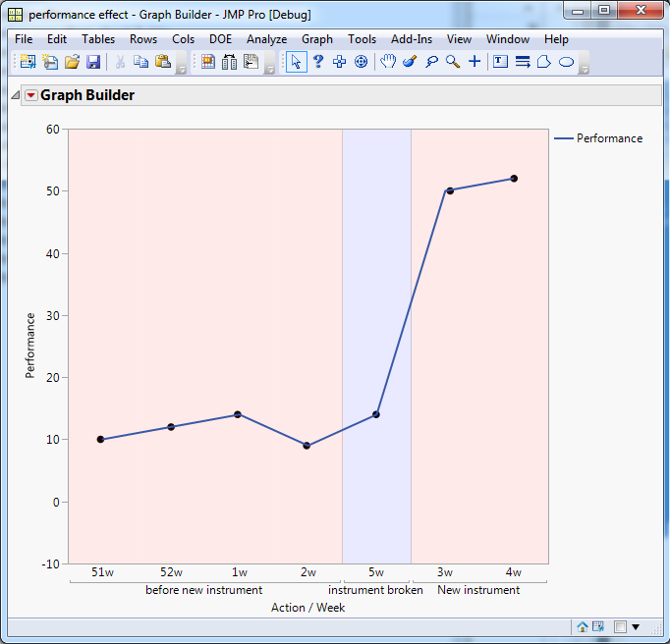Toggle the status bar checkbox
This screenshot has height=644, width=670.
tap(620, 627)
